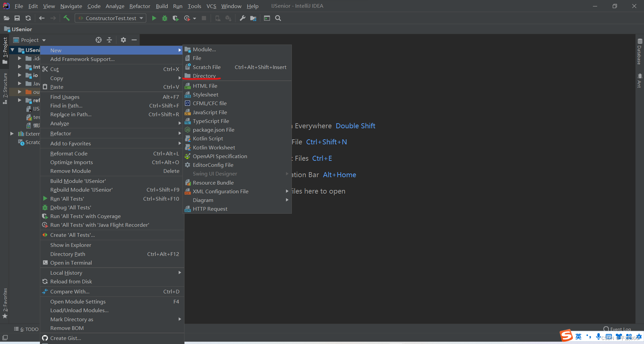Select Directory in the New submenu
Screen dimensions: 644x344
coord(205,76)
